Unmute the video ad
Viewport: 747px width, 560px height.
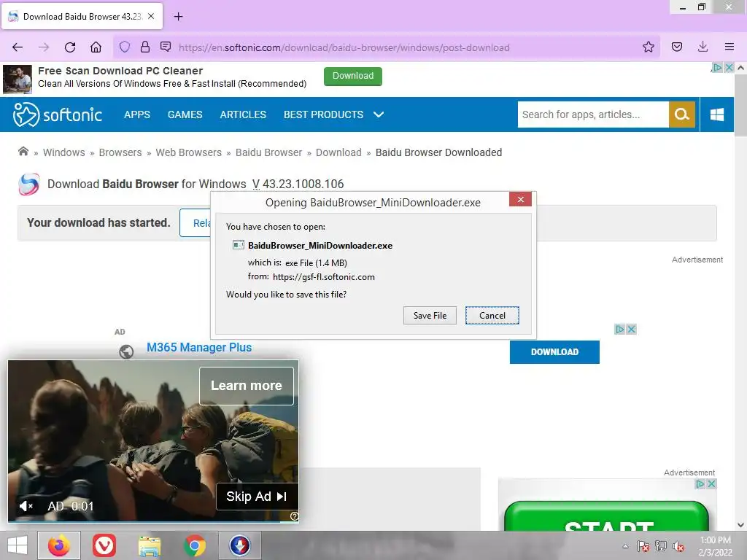tap(26, 506)
